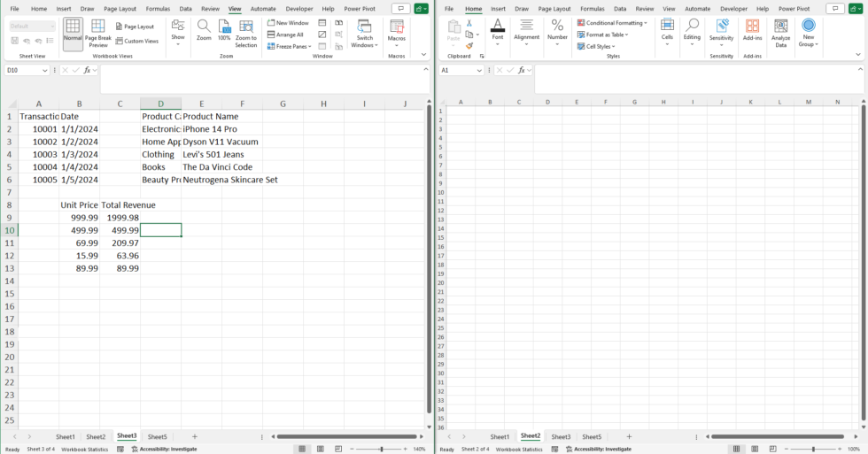Select cell with value 1999.98
The width and height of the screenshot is (868, 454).
click(x=120, y=218)
